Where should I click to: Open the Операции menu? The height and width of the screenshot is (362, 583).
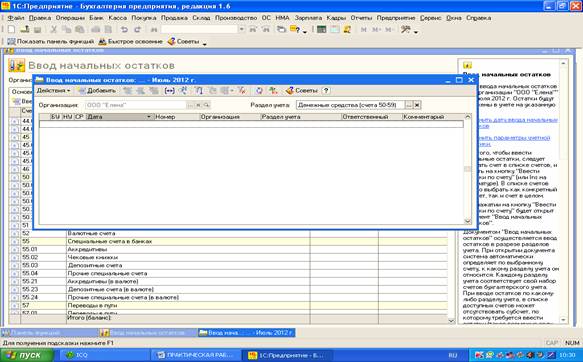tap(70, 18)
